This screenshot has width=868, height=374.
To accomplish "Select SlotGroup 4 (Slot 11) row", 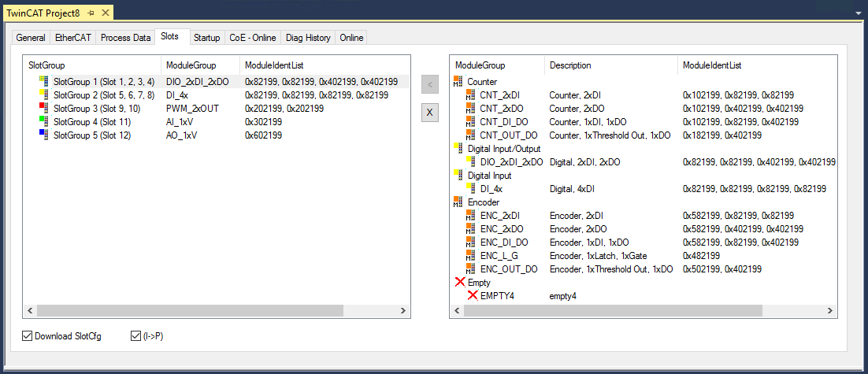I will pos(217,121).
